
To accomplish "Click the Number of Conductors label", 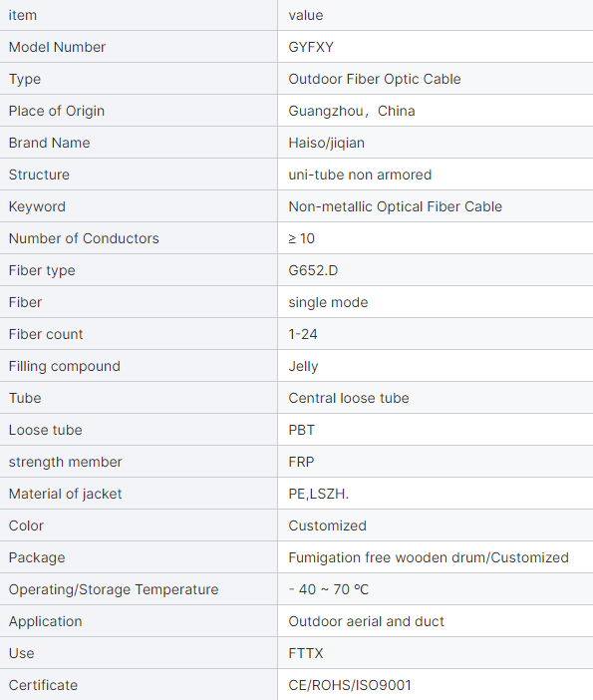I will pyautogui.click(x=84, y=238).
